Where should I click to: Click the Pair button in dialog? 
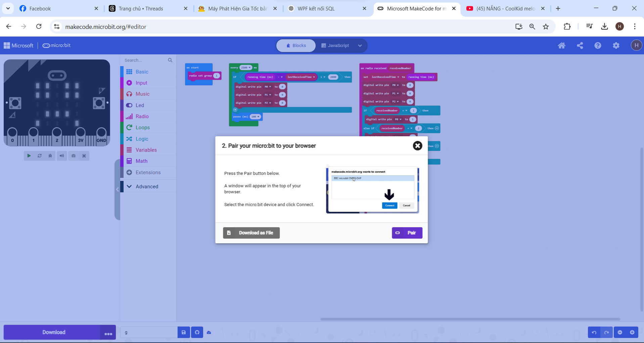tap(407, 233)
